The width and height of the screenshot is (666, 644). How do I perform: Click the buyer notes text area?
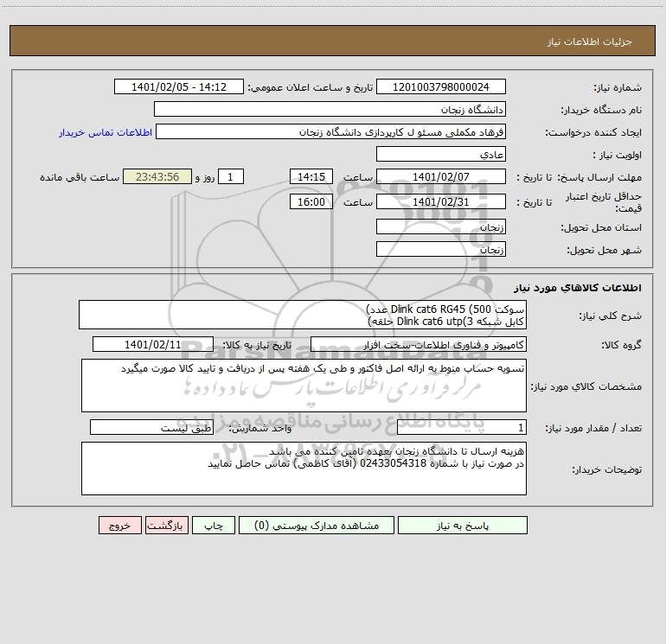coord(304,469)
